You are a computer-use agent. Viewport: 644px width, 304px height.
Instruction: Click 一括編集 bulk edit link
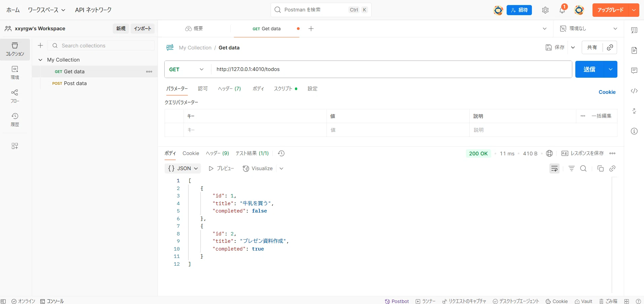[602, 116]
